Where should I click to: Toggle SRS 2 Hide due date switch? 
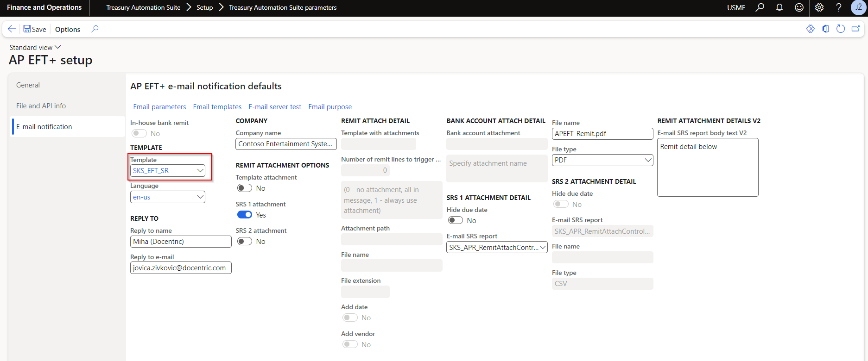(x=561, y=204)
